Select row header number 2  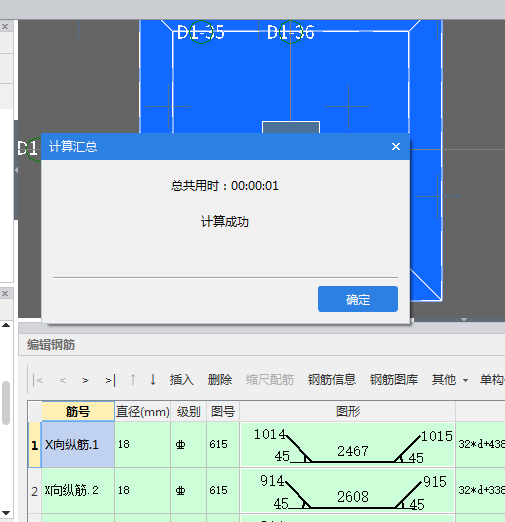tap(35, 491)
